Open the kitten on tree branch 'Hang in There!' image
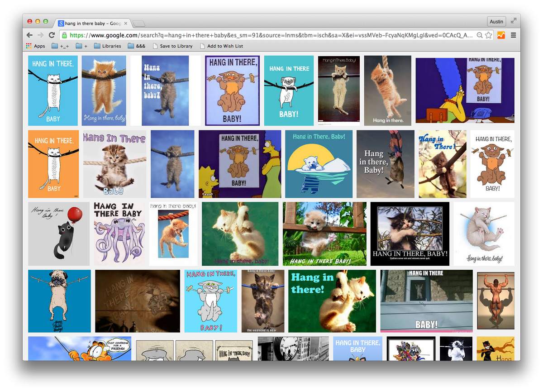543x392 pixels. coord(442,164)
